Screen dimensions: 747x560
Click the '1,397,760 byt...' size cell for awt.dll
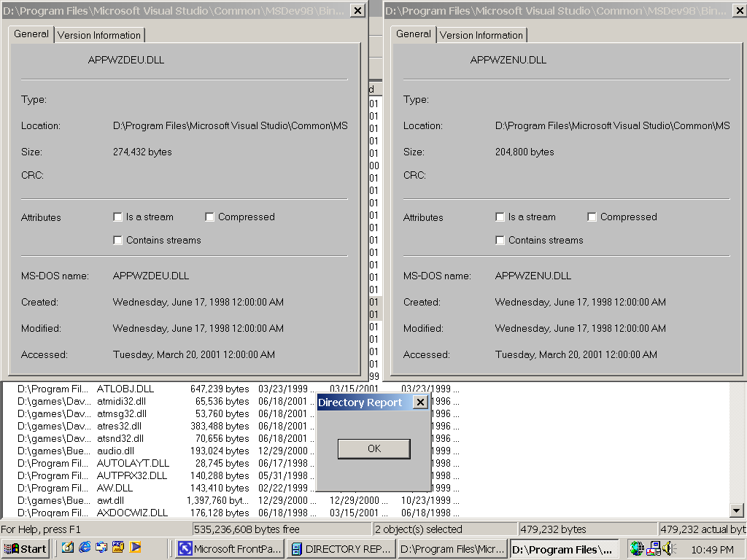coord(217,500)
